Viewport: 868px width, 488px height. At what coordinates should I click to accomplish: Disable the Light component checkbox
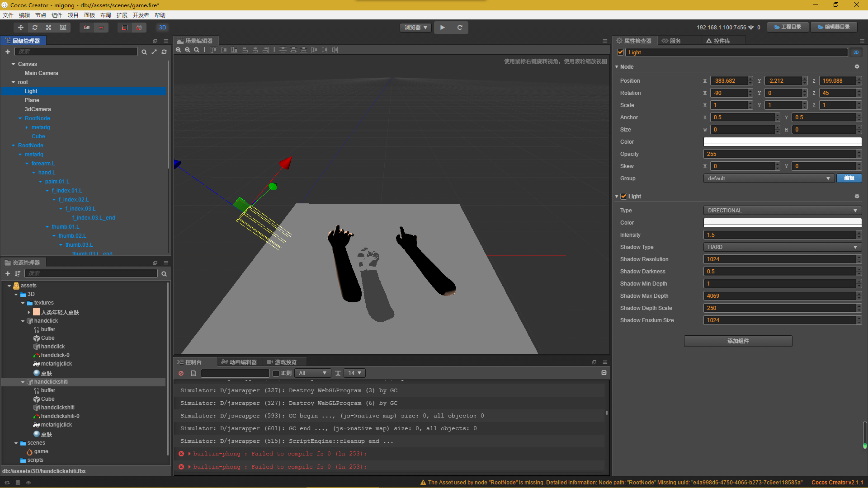[x=624, y=197]
